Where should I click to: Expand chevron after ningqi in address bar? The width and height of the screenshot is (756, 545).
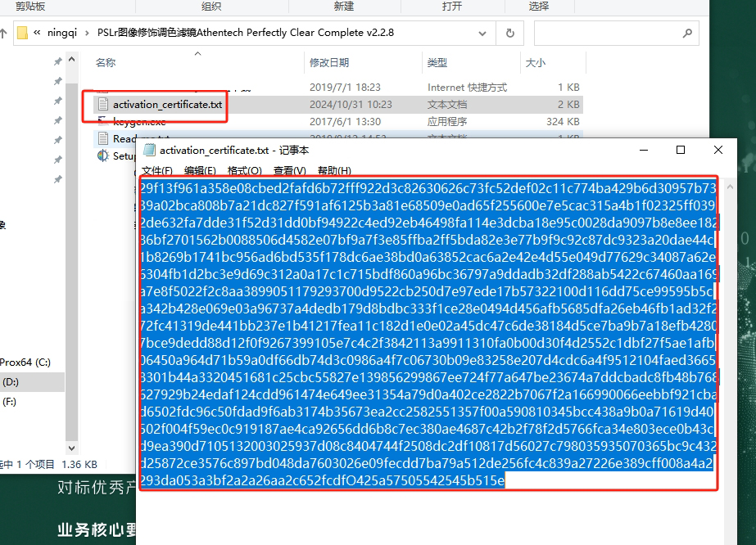[x=87, y=33]
